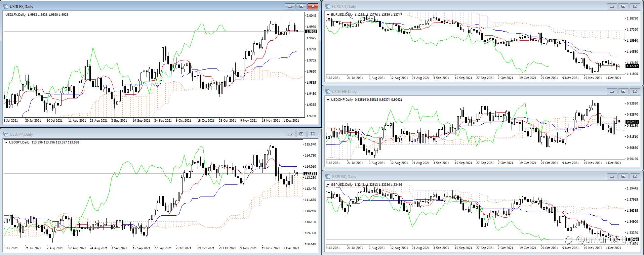Click the '3 Sep 2021' date on EURUSD axis
Image resolution: width=644 pixels, height=255 pixels.
(x=441, y=78)
